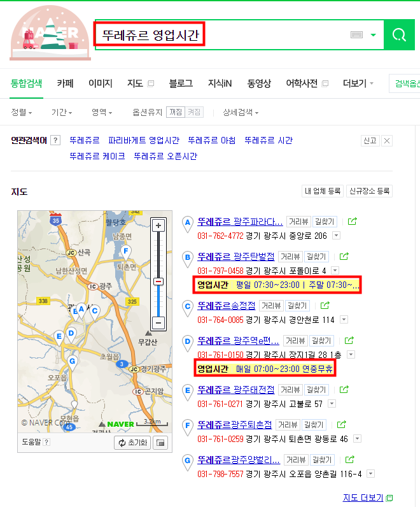Switch to the 블로그 tab

[181, 83]
